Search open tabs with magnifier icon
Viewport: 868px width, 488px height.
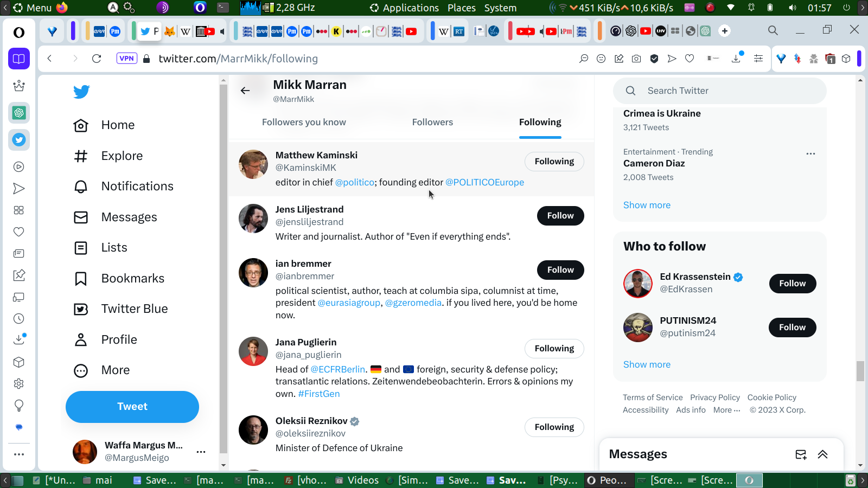click(x=773, y=31)
